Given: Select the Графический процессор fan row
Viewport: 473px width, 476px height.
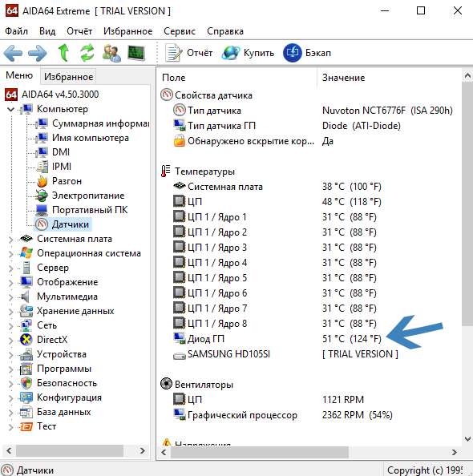Looking at the screenshot, I should 282,415.
